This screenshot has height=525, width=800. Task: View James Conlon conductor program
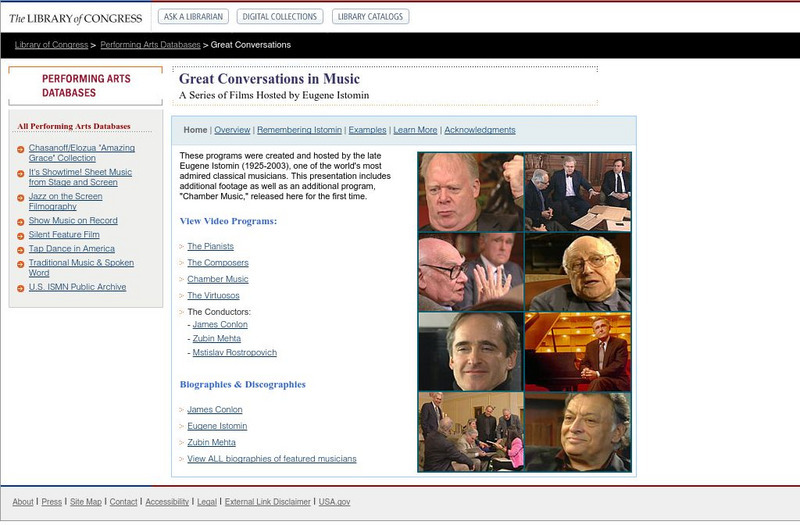click(x=220, y=324)
